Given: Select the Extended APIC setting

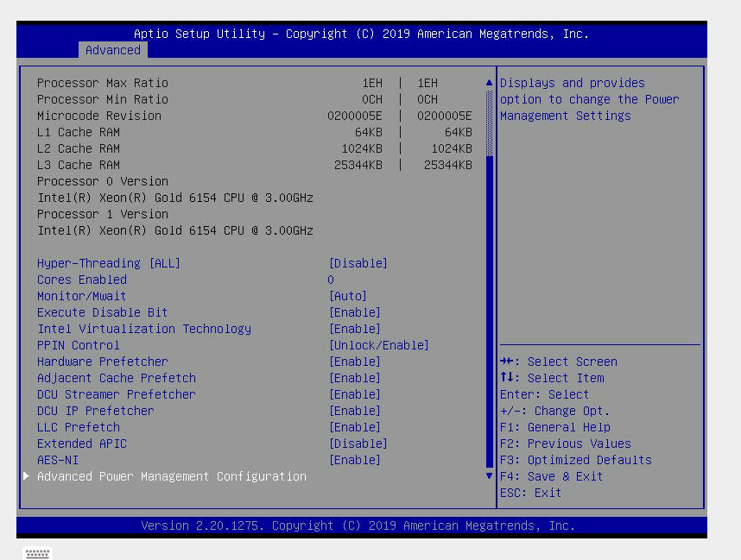Looking at the screenshot, I should click(82, 444).
